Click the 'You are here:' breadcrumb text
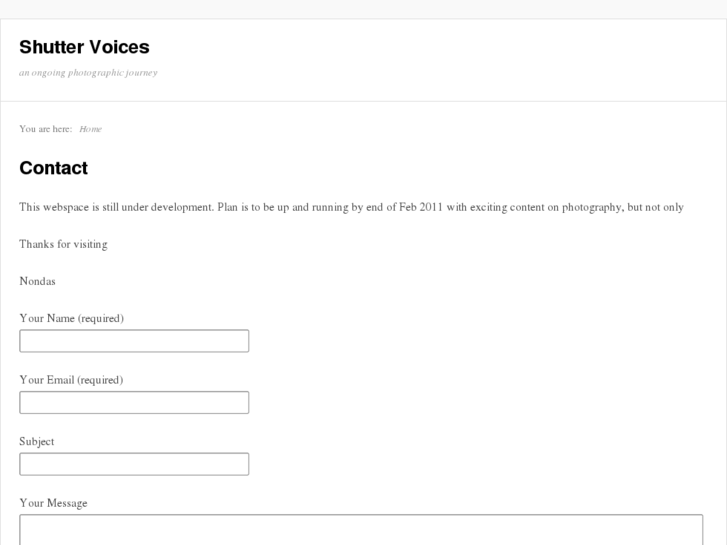Image resolution: width=727 pixels, height=545 pixels. click(45, 129)
